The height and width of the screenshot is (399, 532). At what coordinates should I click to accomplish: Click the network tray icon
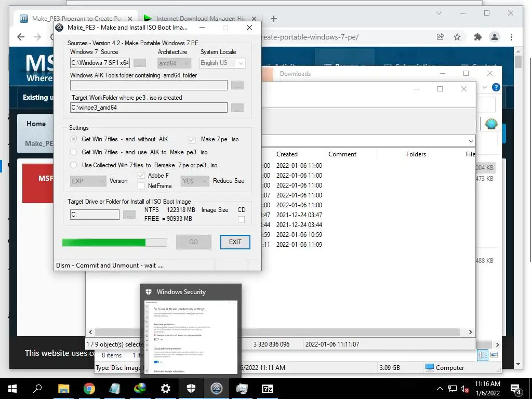(453, 389)
